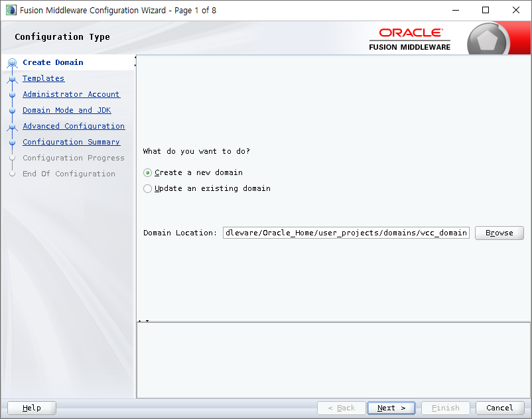The height and width of the screenshot is (419, 532).
Task: Click inside the empty message pane
Action: click(334, 360)
